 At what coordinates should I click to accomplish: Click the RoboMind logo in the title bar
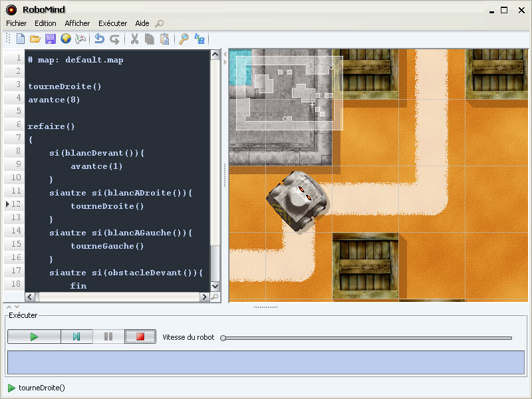(11, 10)
